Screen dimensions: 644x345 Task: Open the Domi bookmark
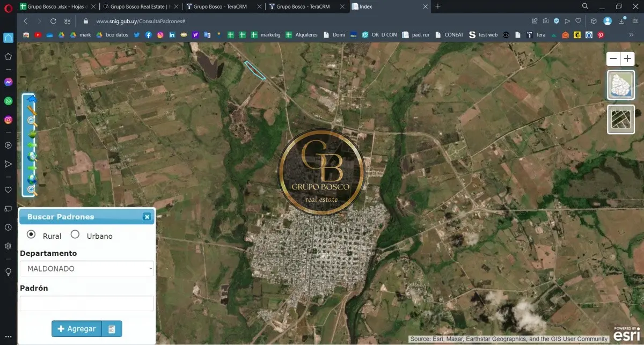pos(334,35)
